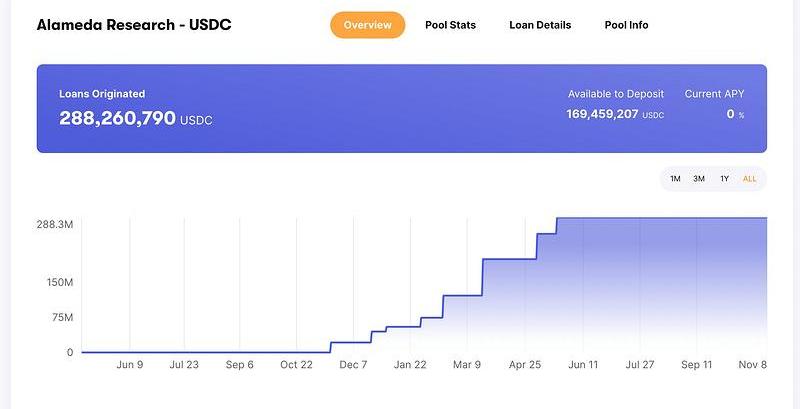Click the Dec 7 date on chart axis
The width and height of the screenshot is (800, 409).
353,365
